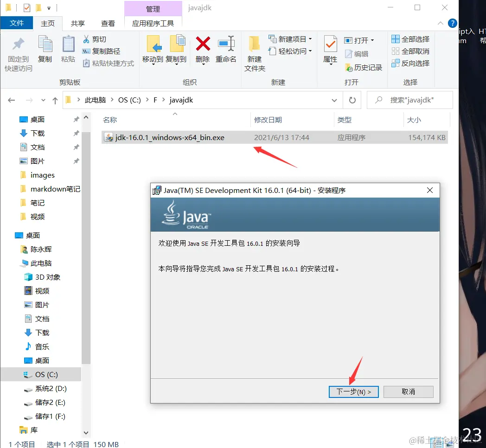Switch to the Home (主页) tab
This screenshot has width=486, height=448.
(47, 23)
